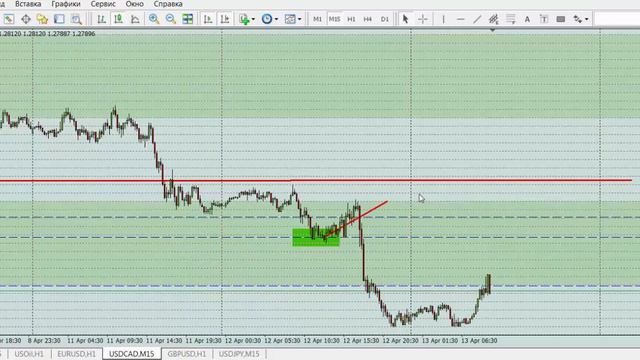Set timeframe to M1
The width and height of the screenshot is (640, 360).
pyautogui.click(x=318, y=19)
